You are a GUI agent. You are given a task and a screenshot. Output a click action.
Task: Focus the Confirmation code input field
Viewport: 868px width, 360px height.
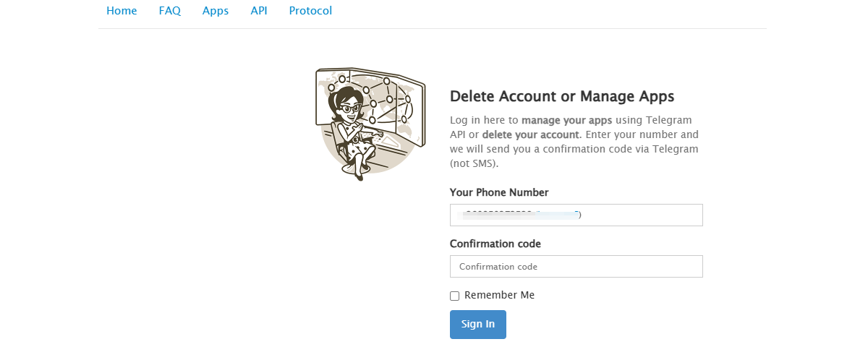pyautogui.click(x=576, y=266)
